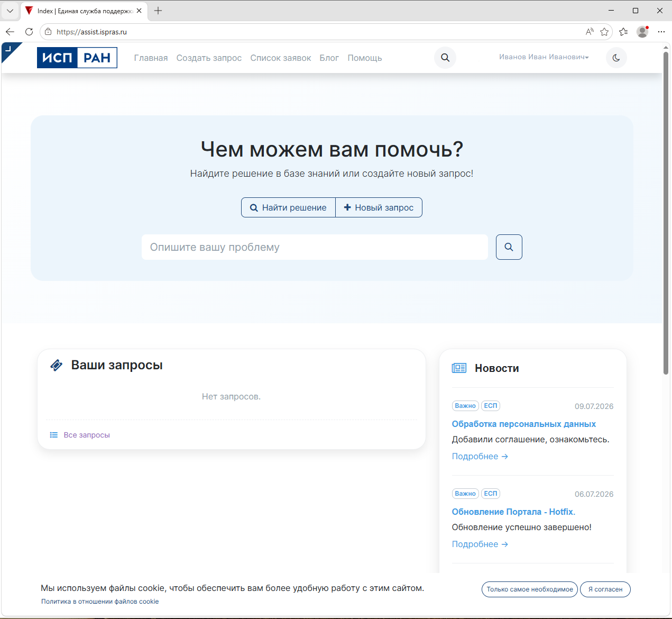672x619 pixels.
Task: Open the browser favorites list icon
Action: tap(624, 32)
